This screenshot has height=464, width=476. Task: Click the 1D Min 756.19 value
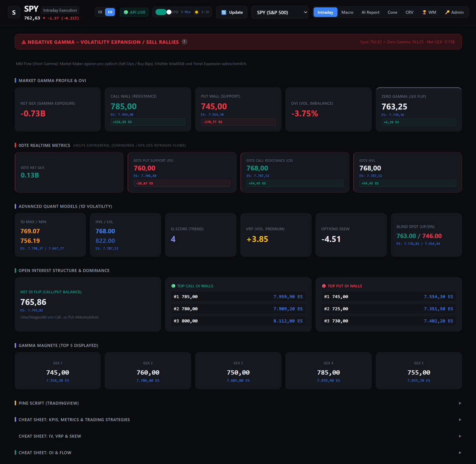click(x=30, y=241)
